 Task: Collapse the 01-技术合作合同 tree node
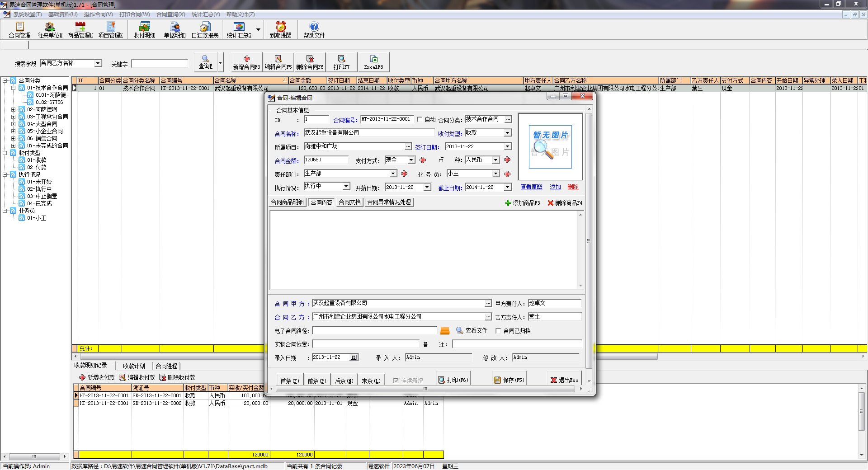[14, 88]
